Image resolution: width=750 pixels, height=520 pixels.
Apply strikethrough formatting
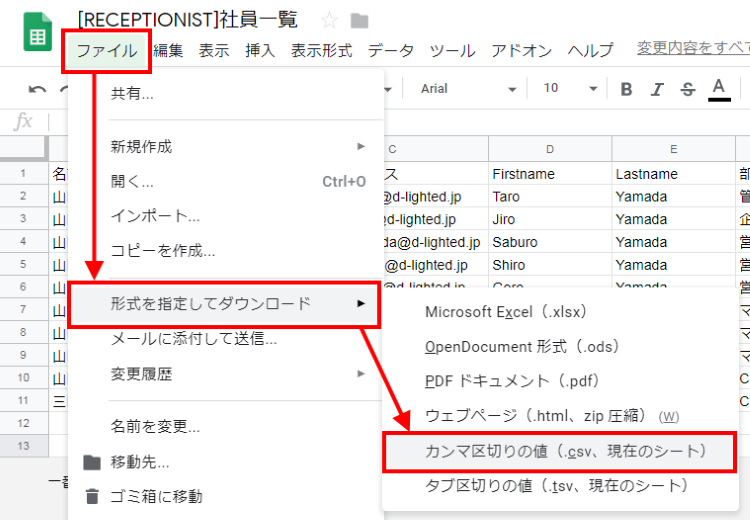coord(687,89)
